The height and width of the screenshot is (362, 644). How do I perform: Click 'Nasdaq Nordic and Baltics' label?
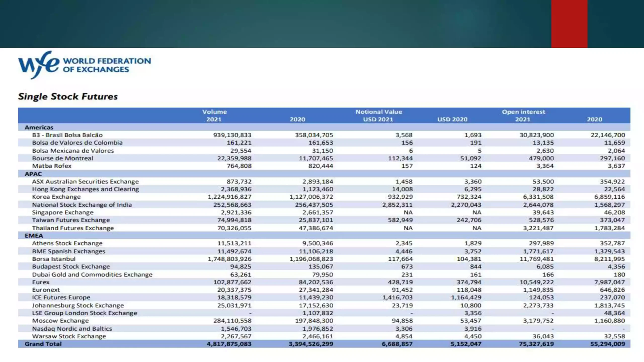tap(72, 329)
